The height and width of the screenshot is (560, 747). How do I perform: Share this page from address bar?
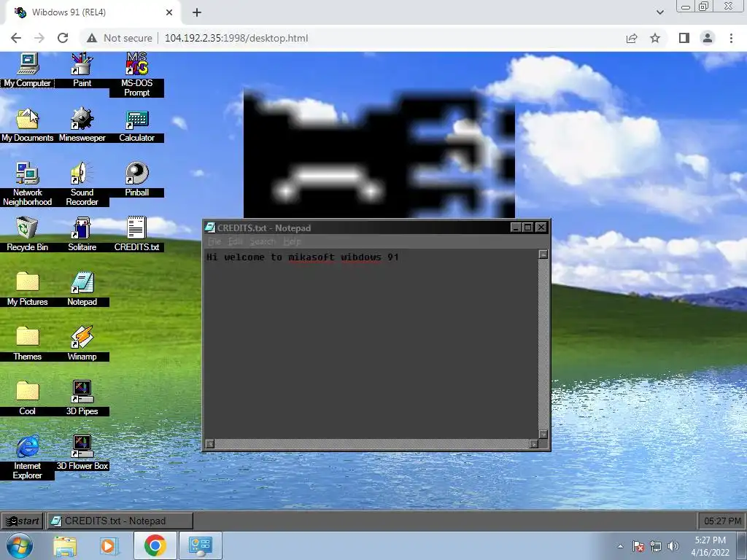click(632, 38)
